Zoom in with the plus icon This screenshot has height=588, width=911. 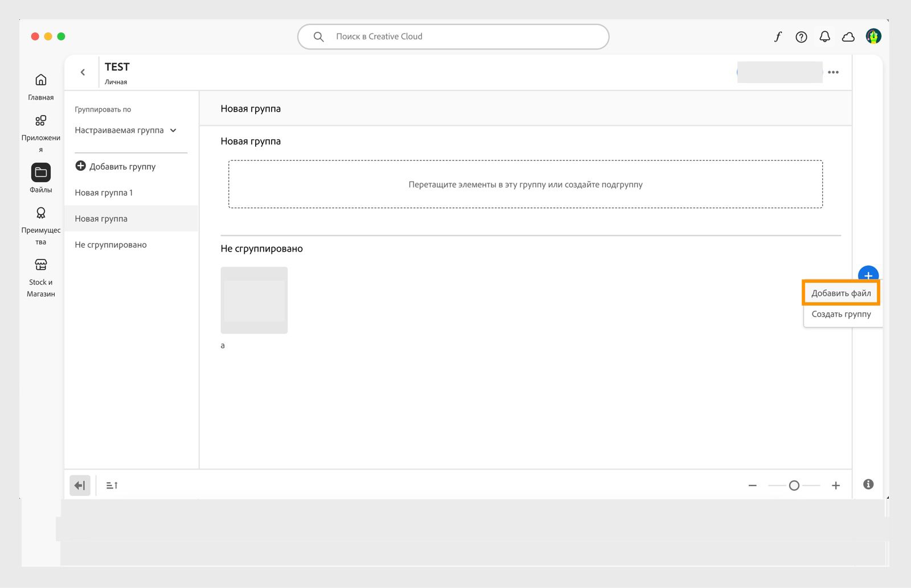click(x=836, y=486)
